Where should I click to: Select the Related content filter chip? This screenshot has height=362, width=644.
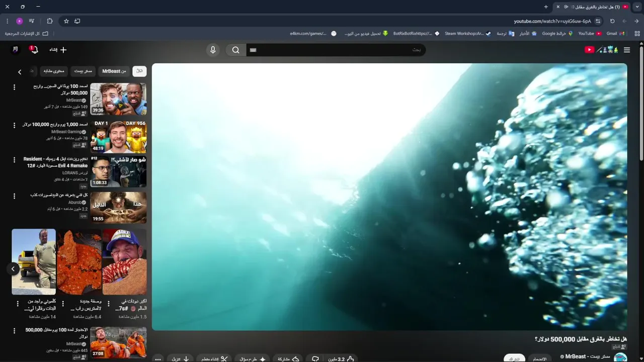54,71
